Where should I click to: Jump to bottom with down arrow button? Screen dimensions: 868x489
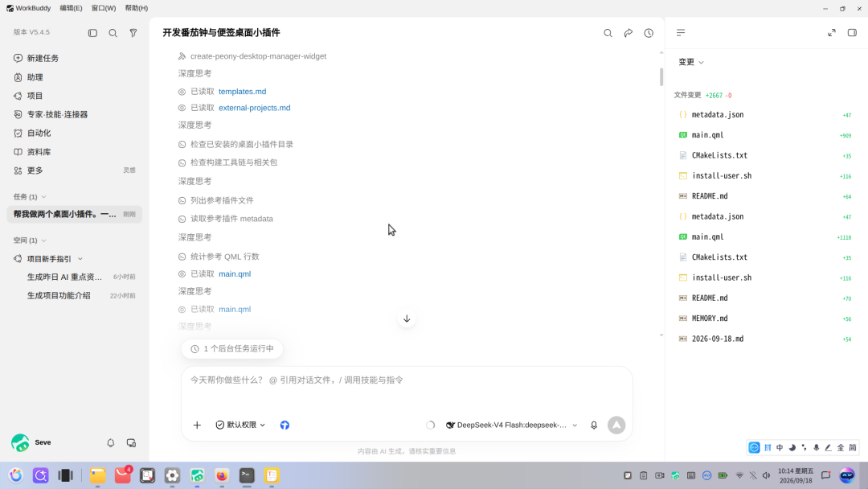pos(407,319)
